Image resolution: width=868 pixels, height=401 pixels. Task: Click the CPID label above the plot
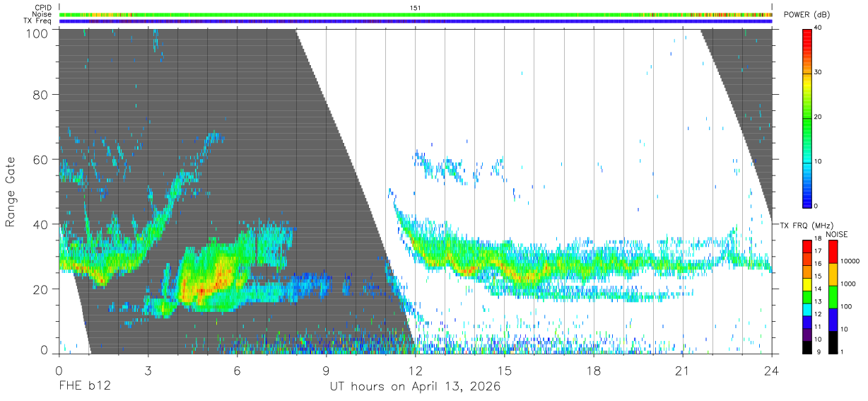tap(42, 8)
